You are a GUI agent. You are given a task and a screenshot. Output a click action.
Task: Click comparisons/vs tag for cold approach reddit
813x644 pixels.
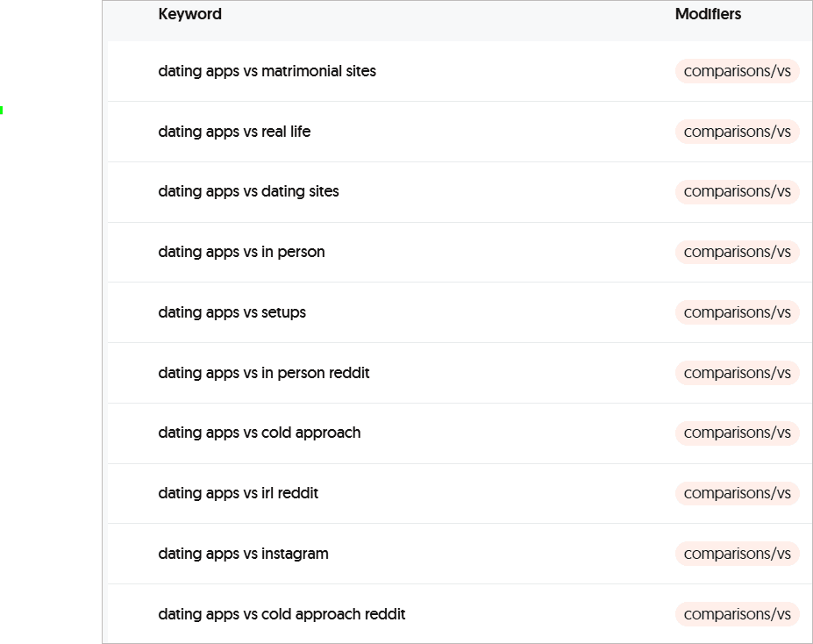click(x=737, y=614)
